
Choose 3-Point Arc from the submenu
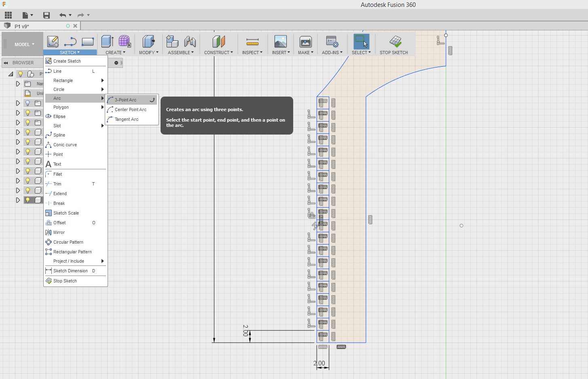(132, 100)
